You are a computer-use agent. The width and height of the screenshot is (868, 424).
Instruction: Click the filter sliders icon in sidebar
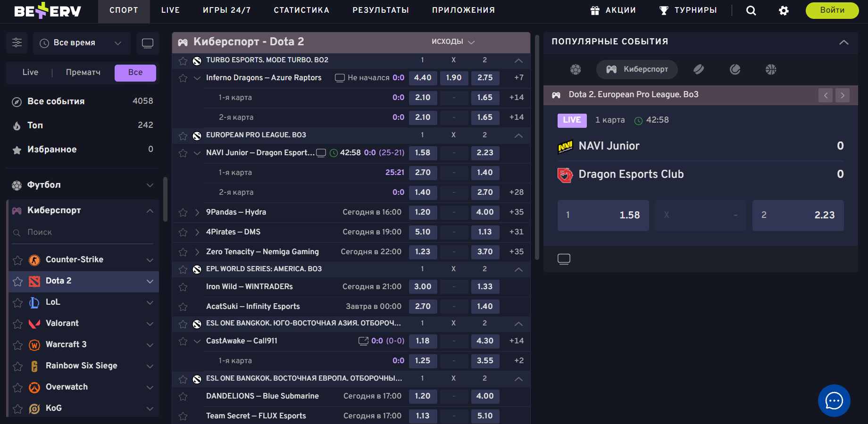pyautogui.click(x=17, y=43)
